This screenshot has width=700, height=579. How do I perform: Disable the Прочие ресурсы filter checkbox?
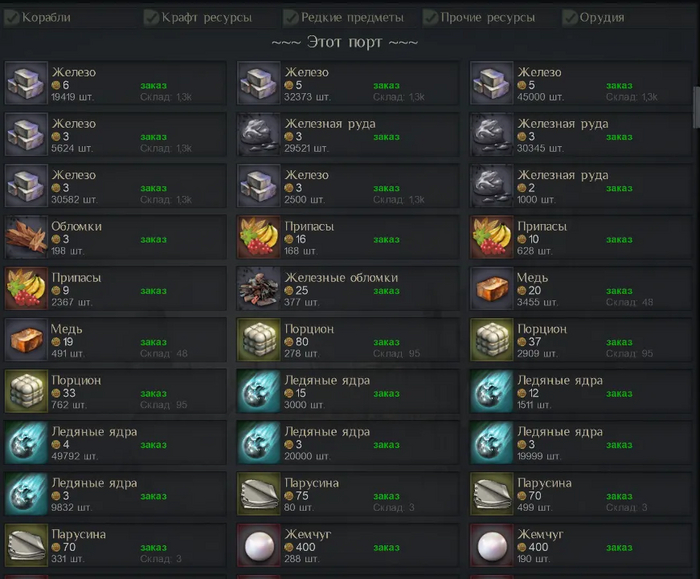point(430,17)
